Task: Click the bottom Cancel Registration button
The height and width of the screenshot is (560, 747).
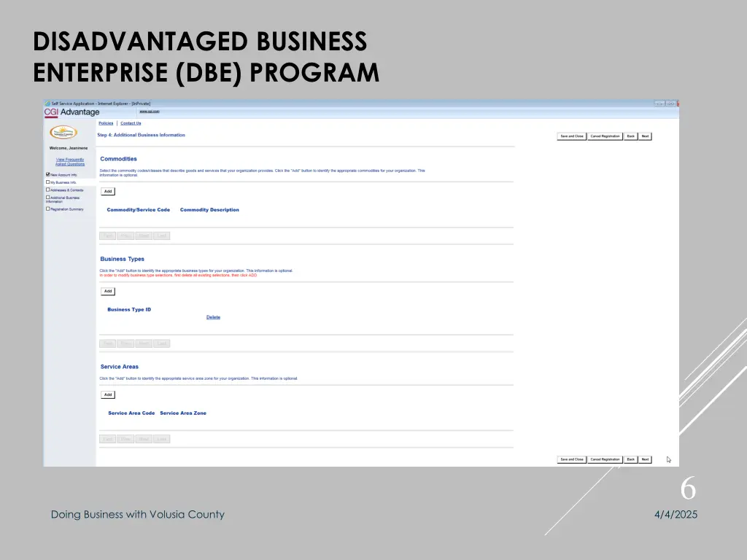Action: coord(605,459)
